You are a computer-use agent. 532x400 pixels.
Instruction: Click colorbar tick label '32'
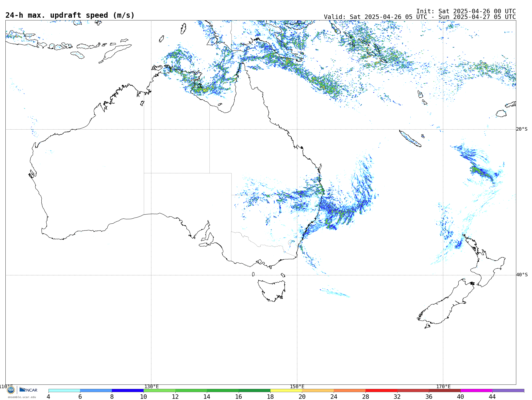click(397, 397)
